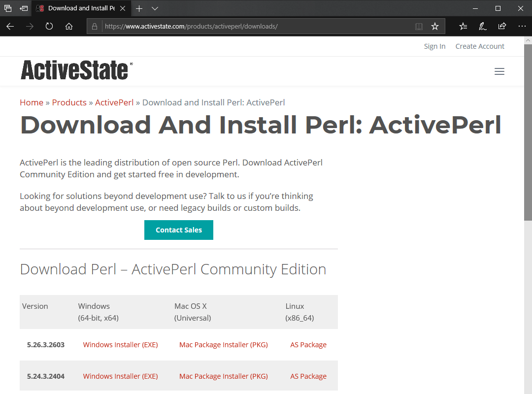Click the Mac OS X column header
This screenshot has width=532, height=394.
[193, 312]
